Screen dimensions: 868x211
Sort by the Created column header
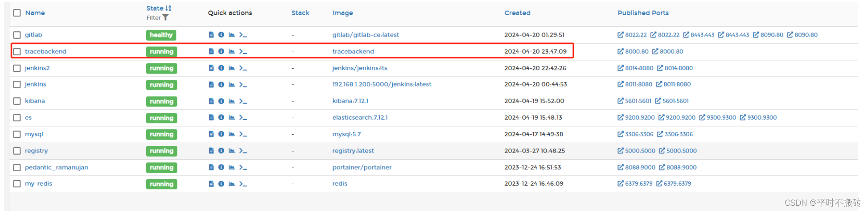click(x=517, y=13)
